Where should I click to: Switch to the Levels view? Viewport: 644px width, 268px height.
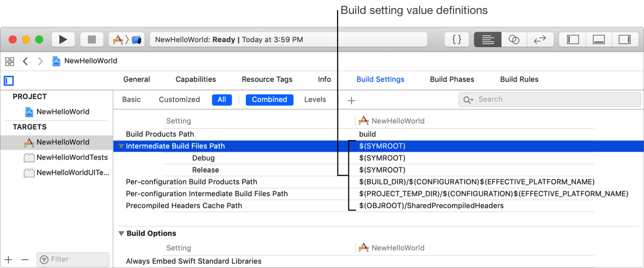[x=315, y=100]
